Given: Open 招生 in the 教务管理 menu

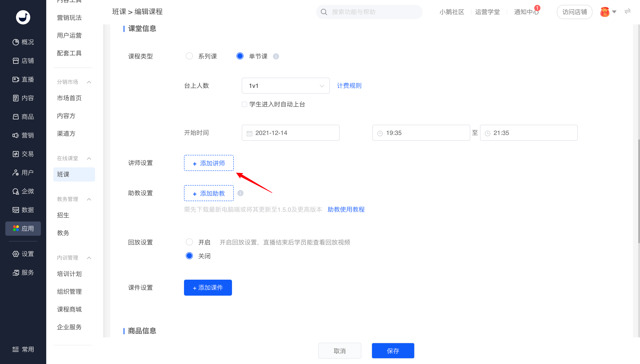Looking at the screenshot, I should point(63,215).
